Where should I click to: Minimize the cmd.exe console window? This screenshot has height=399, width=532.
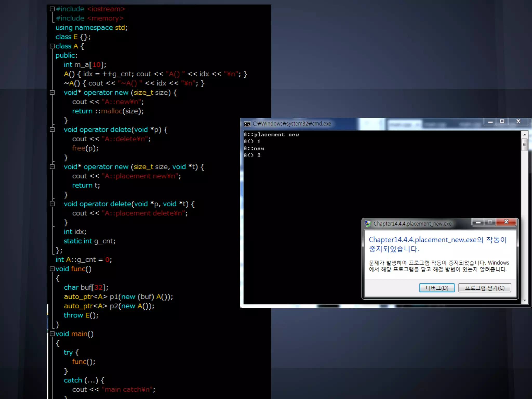point(490,122)
